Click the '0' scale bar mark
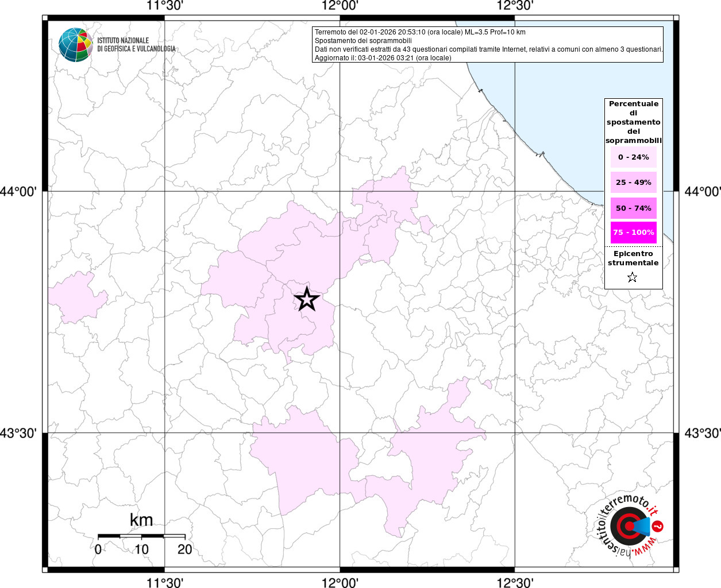The height and width of the screenshot is (588, 721). [98, 549]
